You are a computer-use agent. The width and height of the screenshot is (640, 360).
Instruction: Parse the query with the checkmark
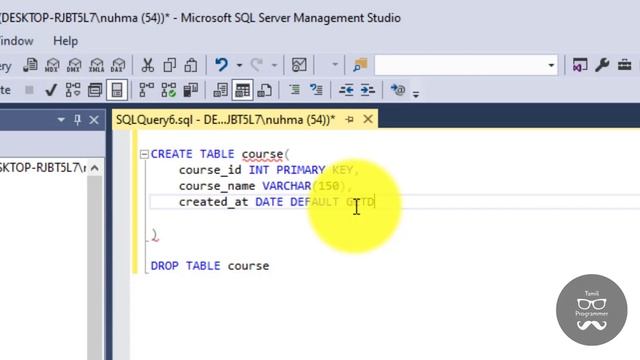click(51, 90)
